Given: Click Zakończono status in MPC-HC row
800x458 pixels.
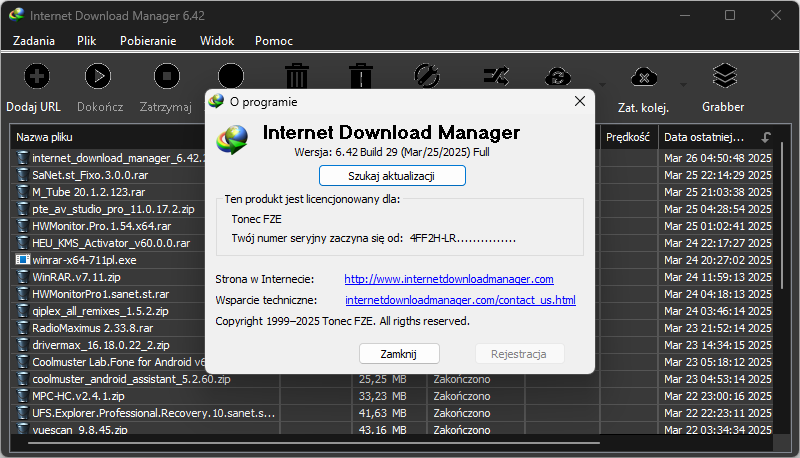Looking at the screenshot, I should [462, 396].
